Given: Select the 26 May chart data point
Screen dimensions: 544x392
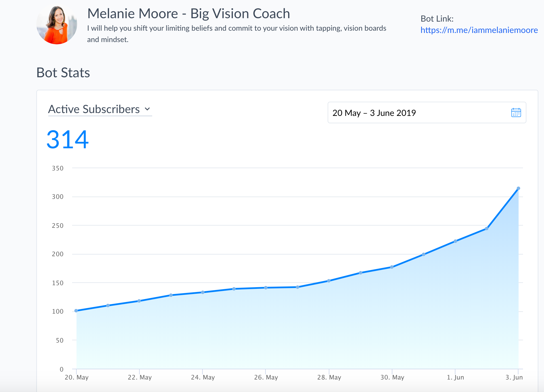Looking at the screenshot, I should click(x=266, y=288).
